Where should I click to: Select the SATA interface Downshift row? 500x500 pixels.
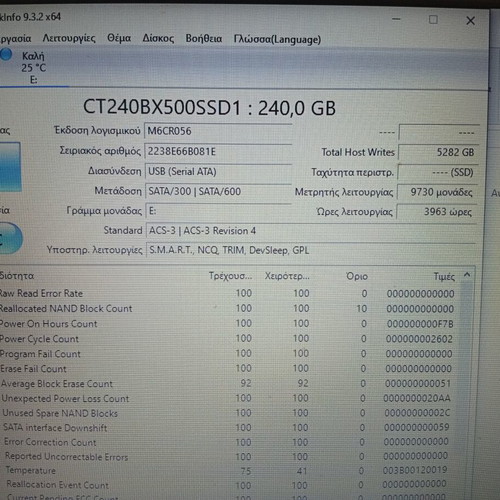(x=228, y=428)
